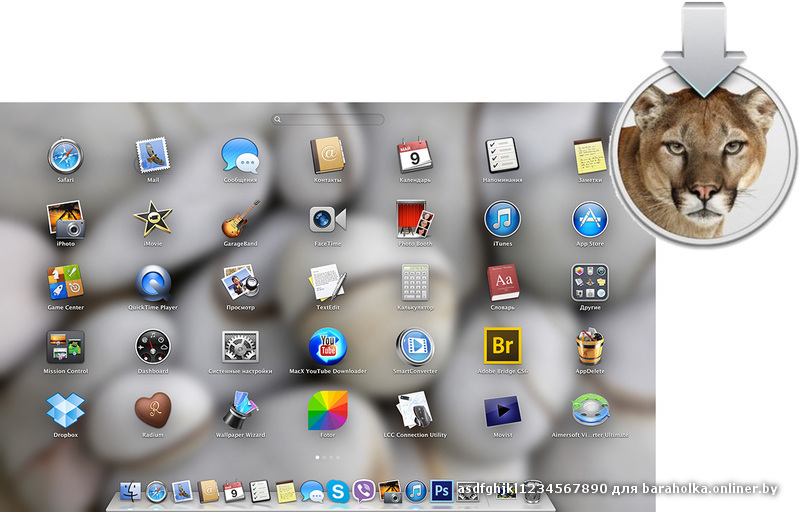
Task: Open SmartConverter
Action: 415,347
